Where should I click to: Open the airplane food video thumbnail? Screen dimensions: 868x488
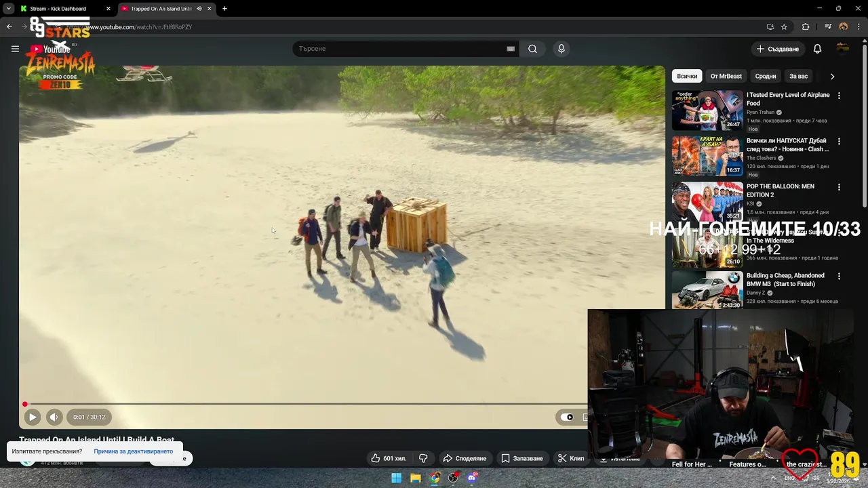point(707,110)
